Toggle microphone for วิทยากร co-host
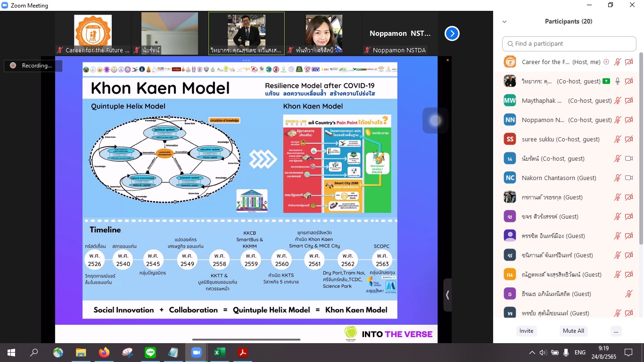The image size is (644, 362). (x=618, y=81)
